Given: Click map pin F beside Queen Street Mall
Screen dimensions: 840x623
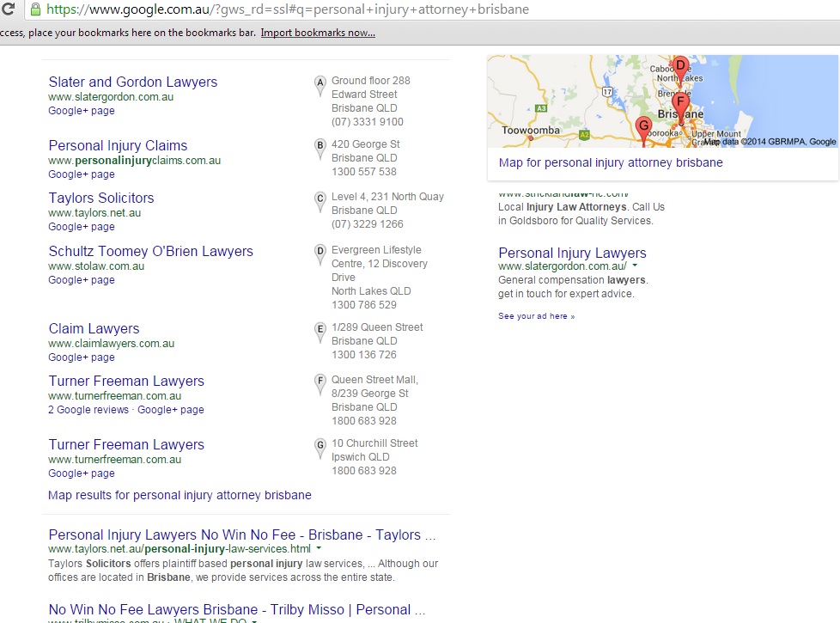Looking at the screenshot, I should (x=320, y=384).
